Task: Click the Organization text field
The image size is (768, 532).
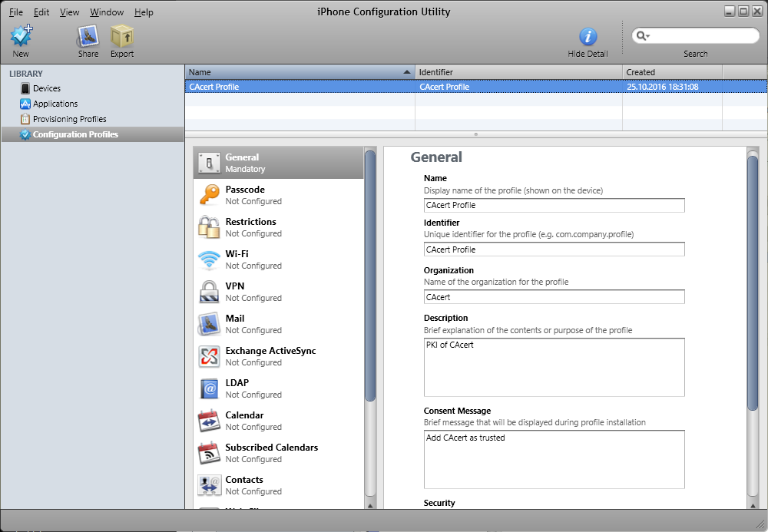Action: tap(554, 297)
